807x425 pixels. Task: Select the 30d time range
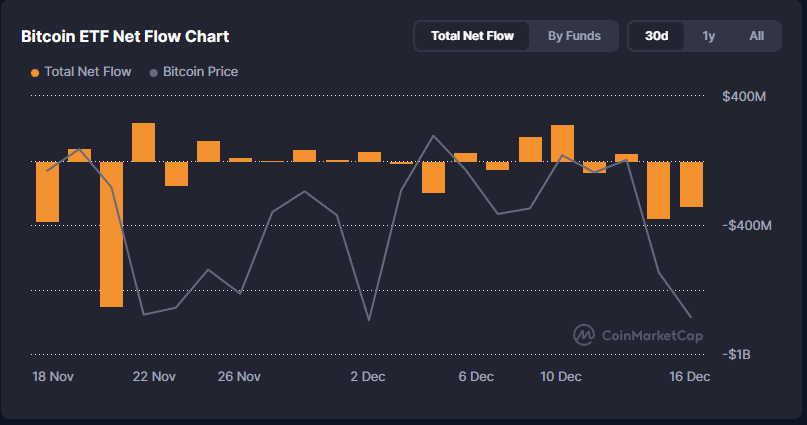click(657, 36)
